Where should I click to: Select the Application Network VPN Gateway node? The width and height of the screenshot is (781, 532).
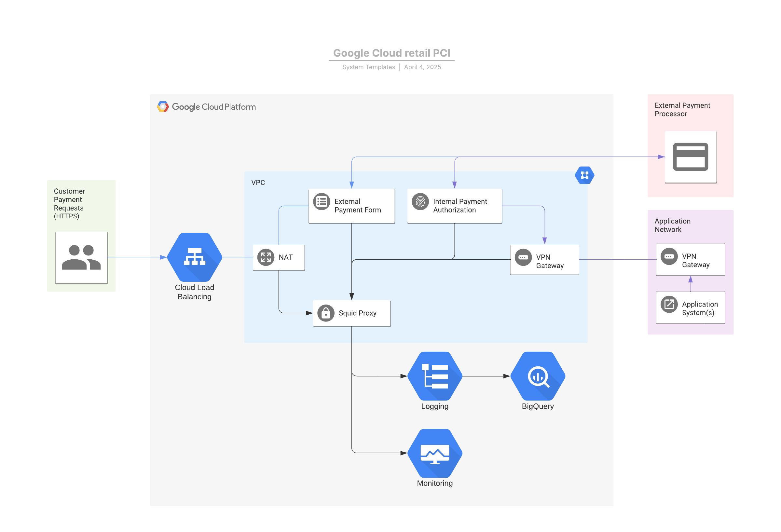click(690, 259)
